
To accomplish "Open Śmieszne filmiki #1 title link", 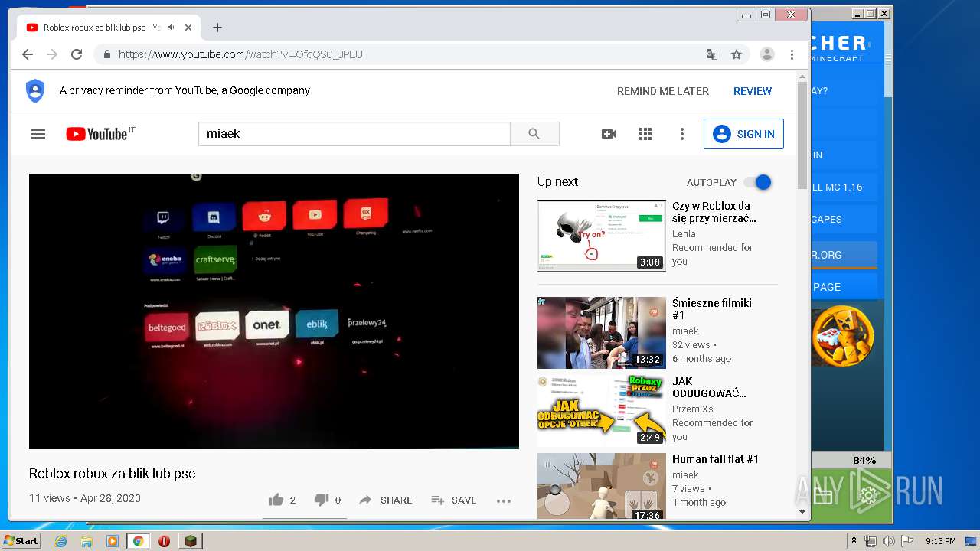I will [712, 309].
